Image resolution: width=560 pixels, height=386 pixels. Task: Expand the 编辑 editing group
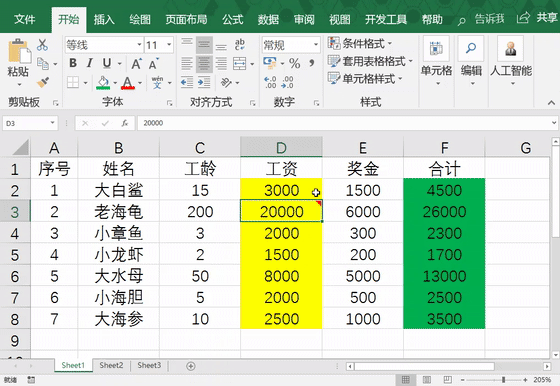471,61
